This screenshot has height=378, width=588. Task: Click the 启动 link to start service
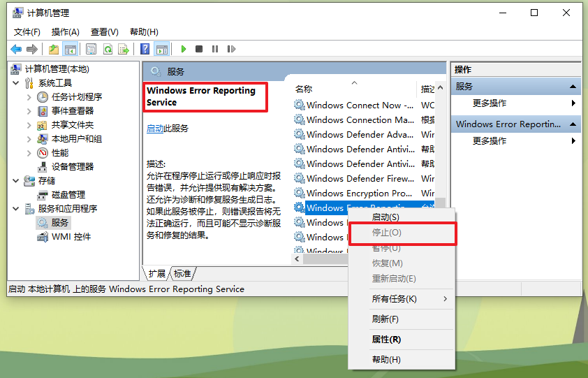[154, 129]
